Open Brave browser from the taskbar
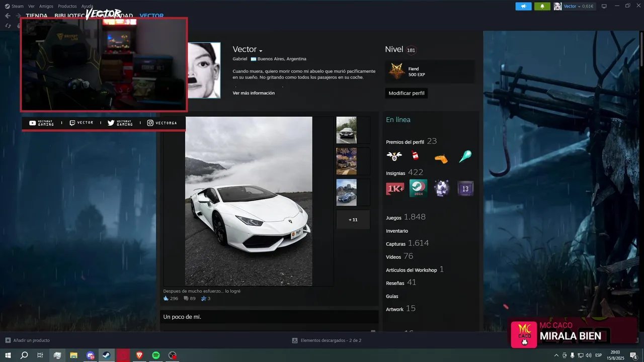 [x=139, y=355]
